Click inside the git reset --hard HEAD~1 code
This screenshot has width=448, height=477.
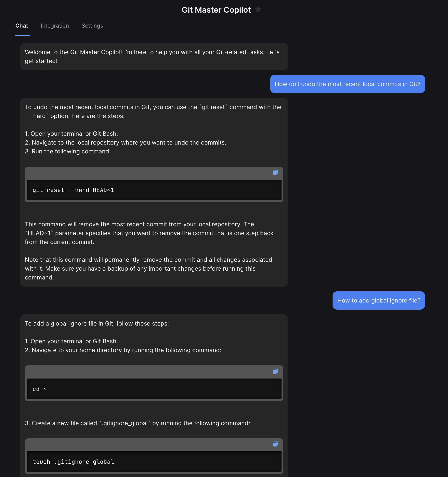point(73,190)
